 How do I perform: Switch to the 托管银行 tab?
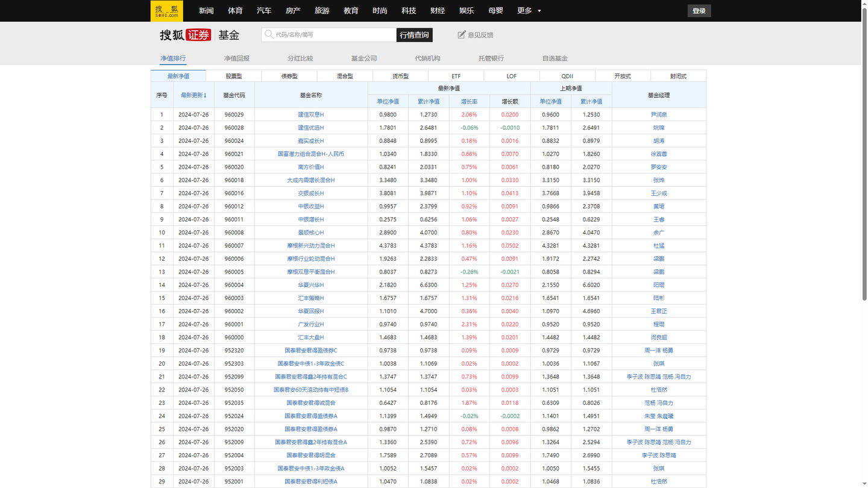491,58
